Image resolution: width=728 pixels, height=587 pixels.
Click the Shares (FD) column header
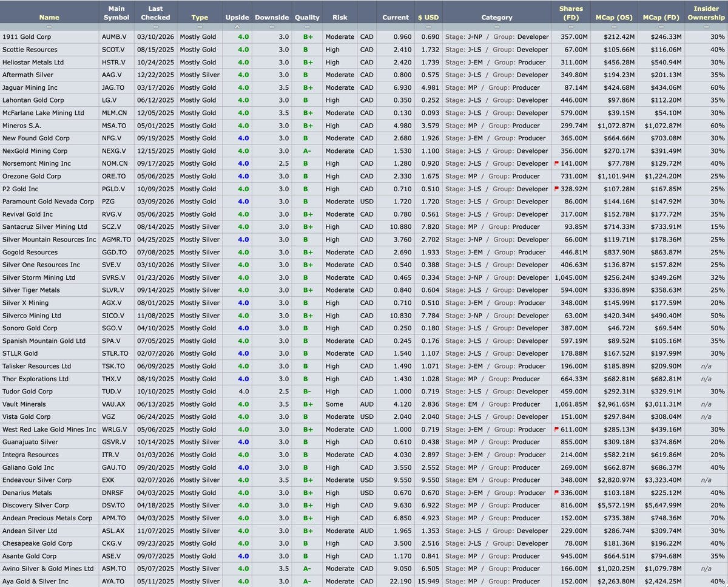(571, 13)
